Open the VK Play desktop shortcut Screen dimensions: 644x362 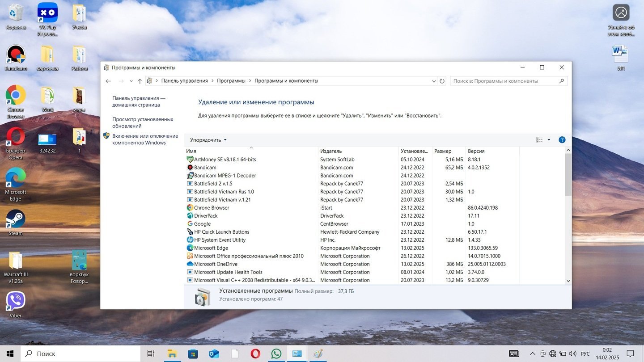tap(47, 20)
